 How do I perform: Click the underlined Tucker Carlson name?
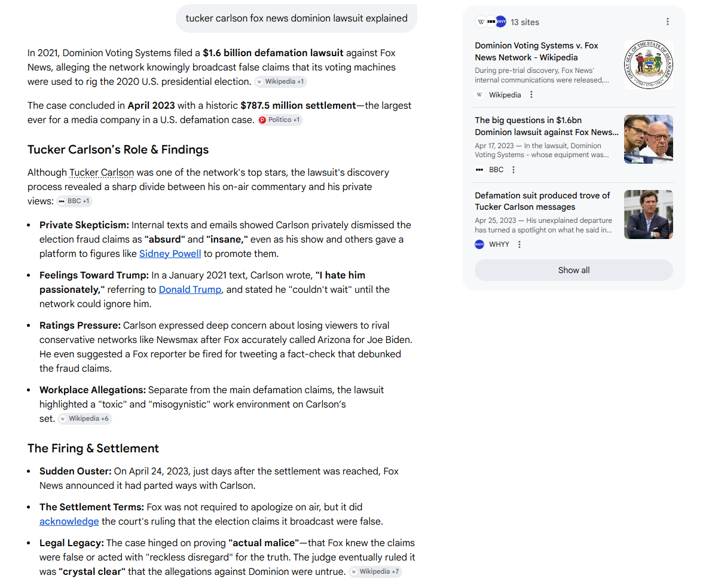point(102,173)
